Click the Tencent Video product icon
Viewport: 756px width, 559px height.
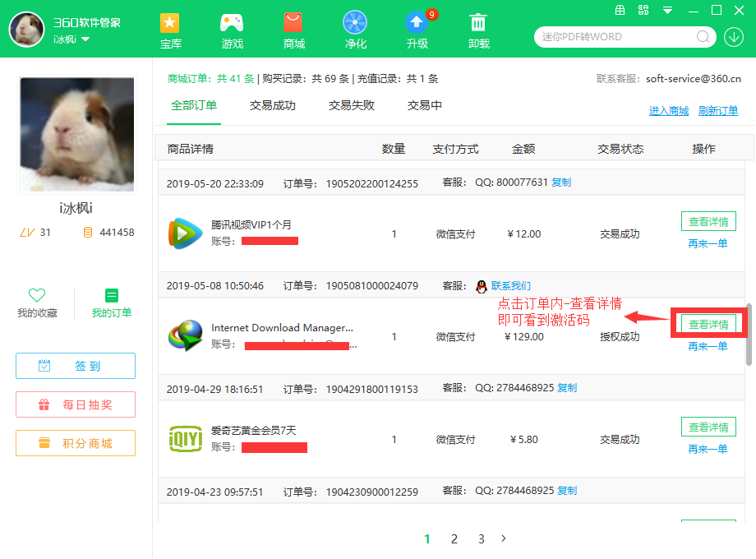185,233
